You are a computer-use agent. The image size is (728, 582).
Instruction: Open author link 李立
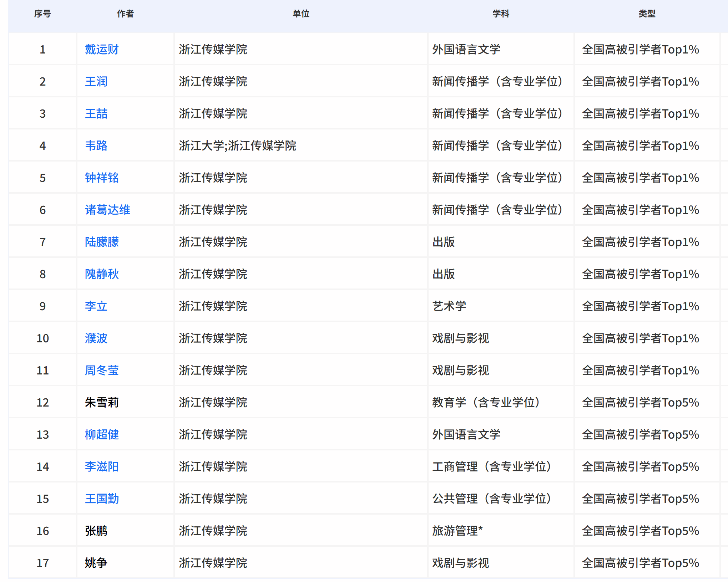pos(96,306)
